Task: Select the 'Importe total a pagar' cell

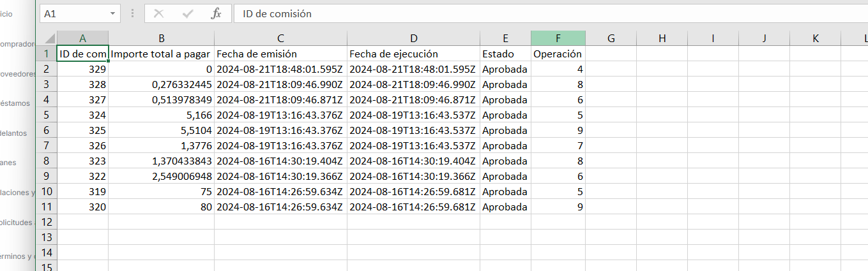Action: tap(161, 54)
